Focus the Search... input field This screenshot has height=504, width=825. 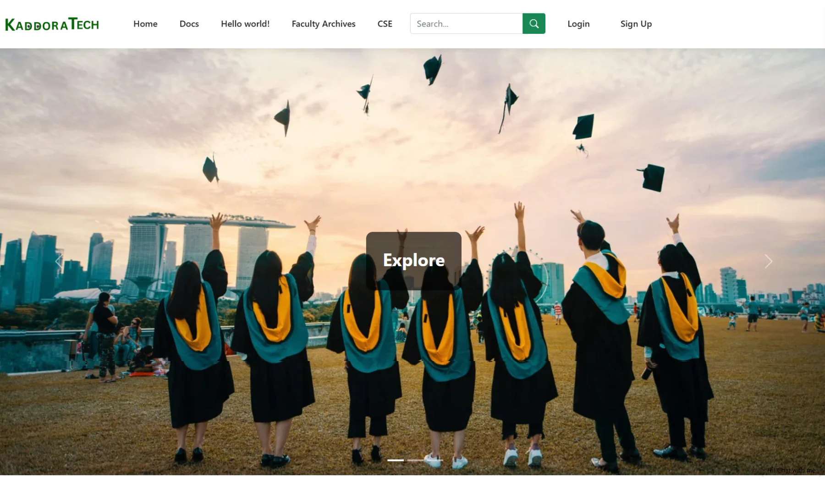coord(466,24)
